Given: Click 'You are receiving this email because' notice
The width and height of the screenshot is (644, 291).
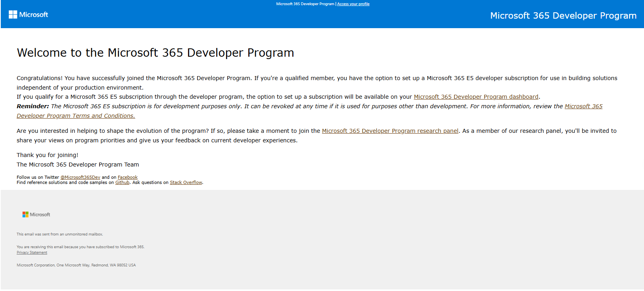Looking at the screenshot, I should tap(80, 247).
